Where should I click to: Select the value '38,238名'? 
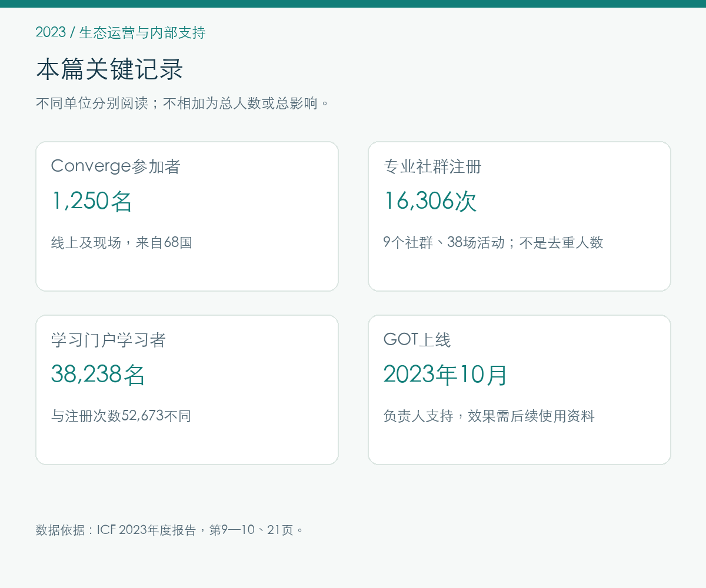coord(98,375)
